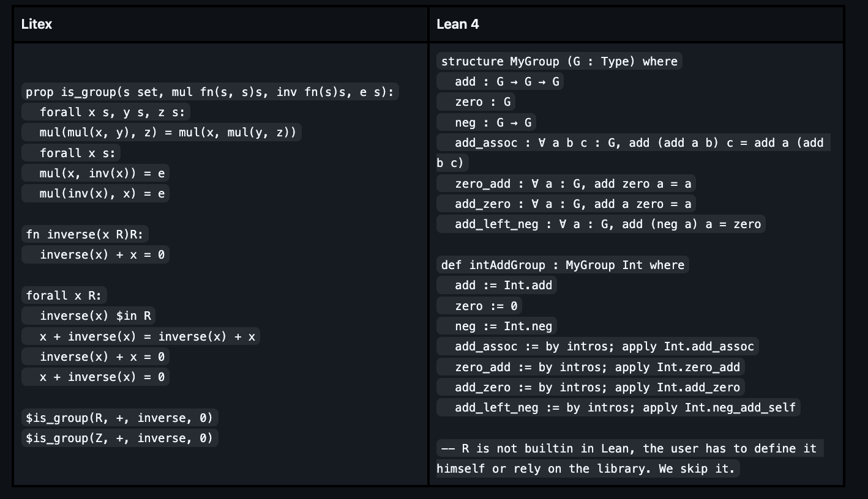
Task: Click the prop is_group definition line
Action: [211, 92]
